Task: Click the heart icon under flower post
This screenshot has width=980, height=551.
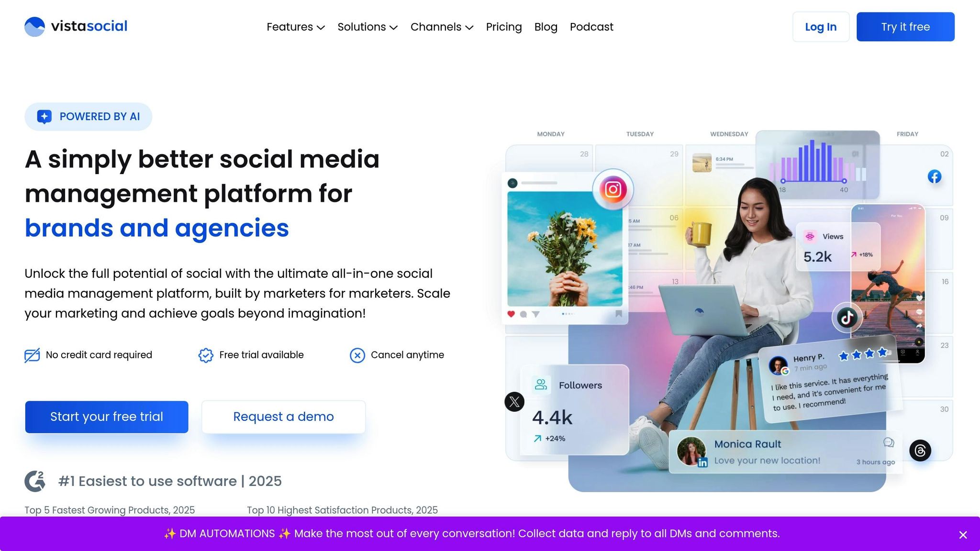Action: coord(511,314)
